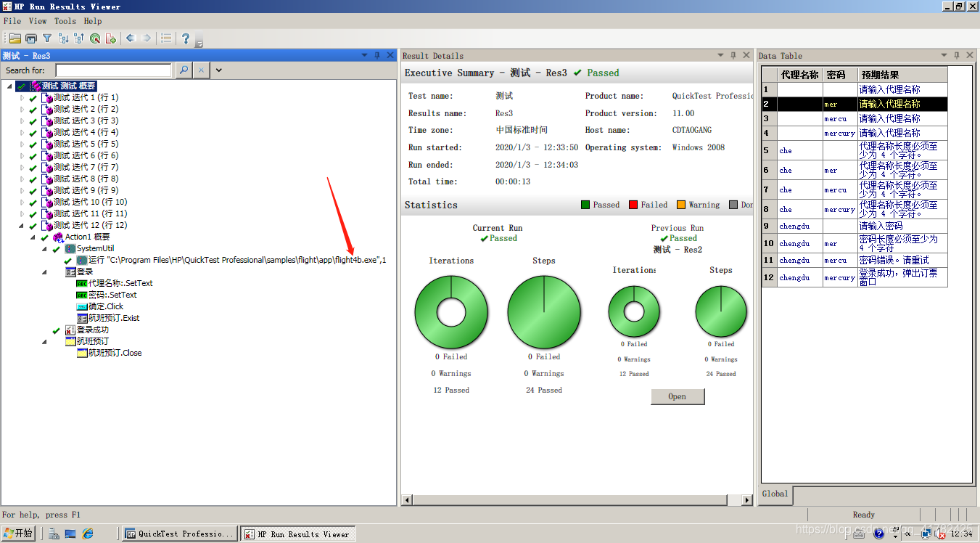Click the Show Desktop quick launch icon
980x543 pixels.
tap(70, 534)
